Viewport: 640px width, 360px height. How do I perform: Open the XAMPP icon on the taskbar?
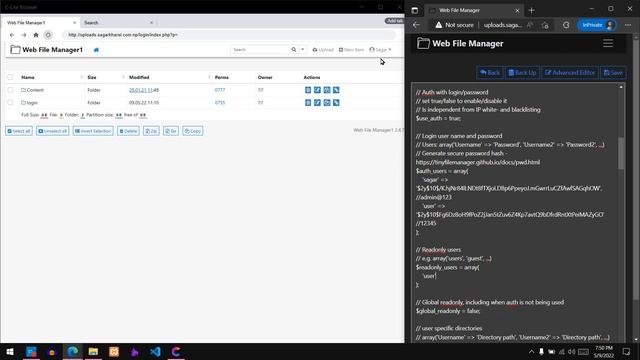pos(114,351)
